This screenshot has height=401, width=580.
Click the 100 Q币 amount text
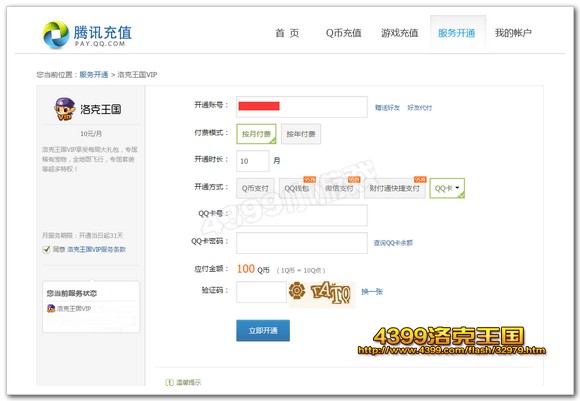(253, 269)
